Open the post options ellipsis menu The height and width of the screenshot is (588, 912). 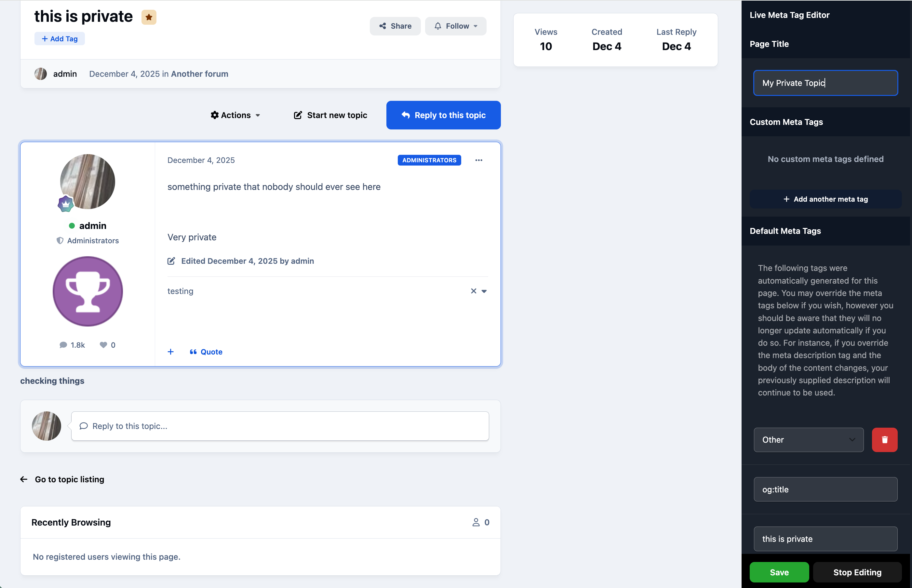pyautogui.click(x=479, y=160)
